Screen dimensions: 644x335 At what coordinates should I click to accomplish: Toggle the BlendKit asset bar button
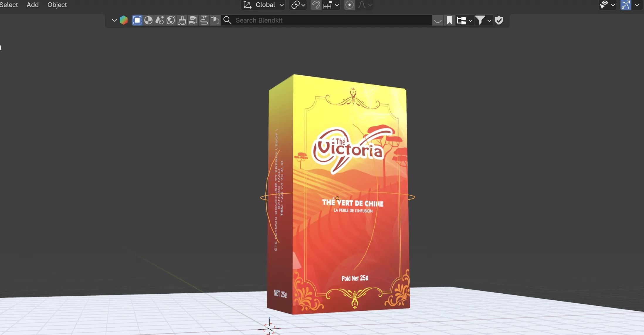pyautogui.click(x=438, y=20)
